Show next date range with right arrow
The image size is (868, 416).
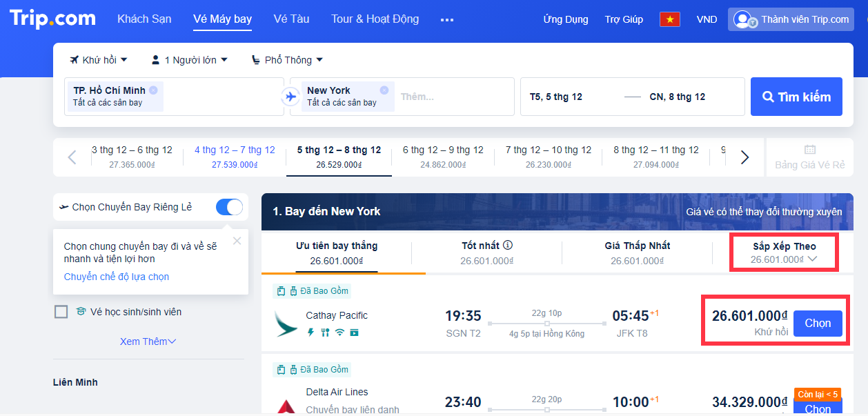[744, 157]
